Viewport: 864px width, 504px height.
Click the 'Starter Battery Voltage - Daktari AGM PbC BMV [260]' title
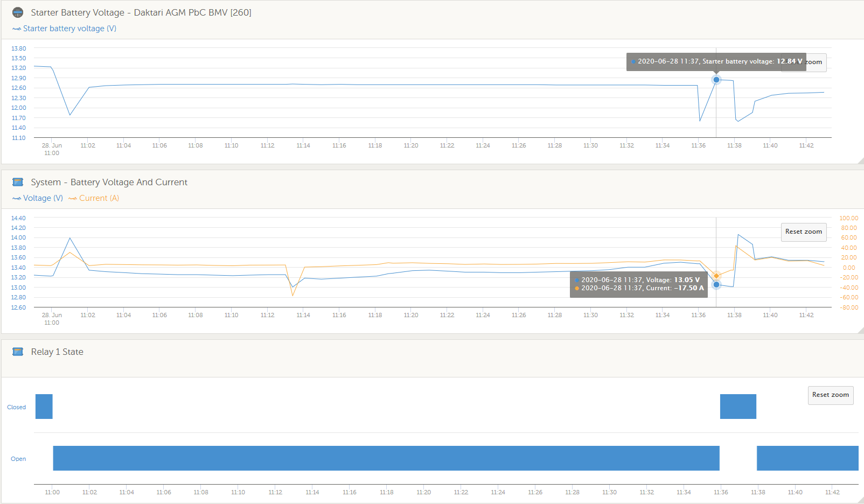pos(141,12)
